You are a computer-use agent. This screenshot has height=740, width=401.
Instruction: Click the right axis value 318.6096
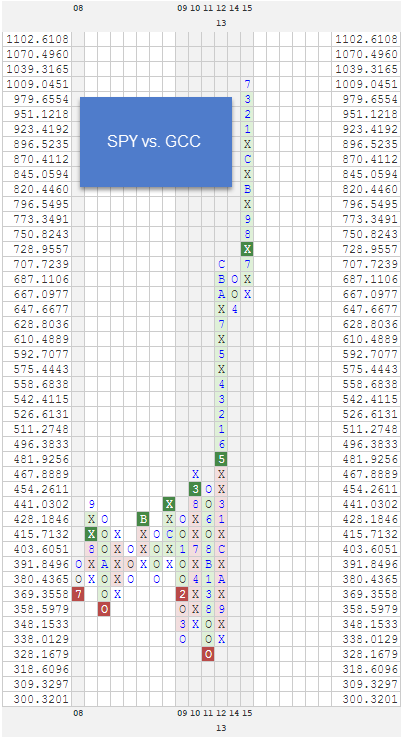pyautogui.click(x=370, y=669)
